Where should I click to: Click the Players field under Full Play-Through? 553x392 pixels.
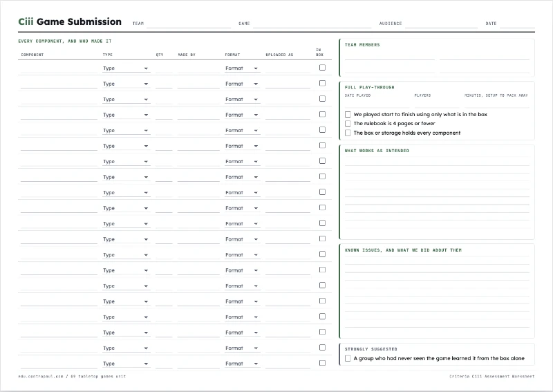437,103
